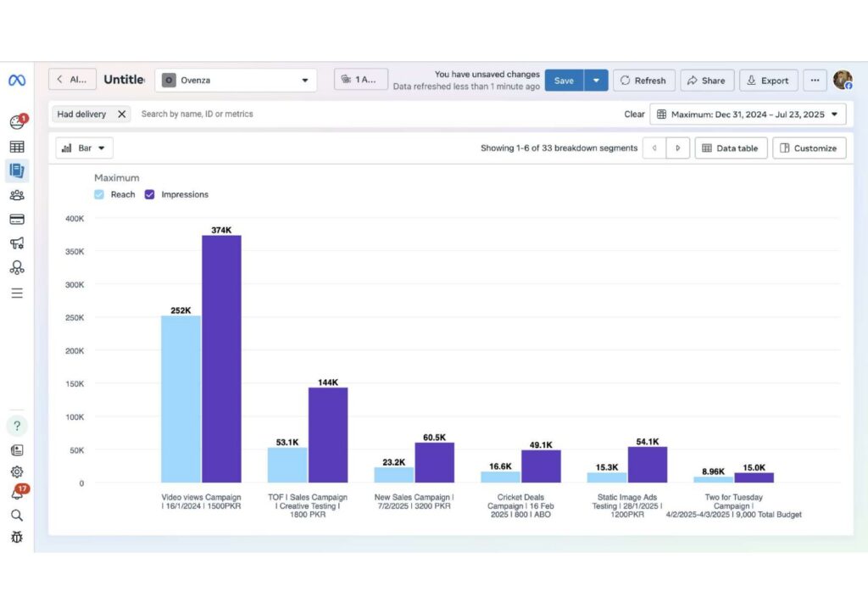Open Notifications bell with badge 17
868x614 pixels.
(19, 492)
